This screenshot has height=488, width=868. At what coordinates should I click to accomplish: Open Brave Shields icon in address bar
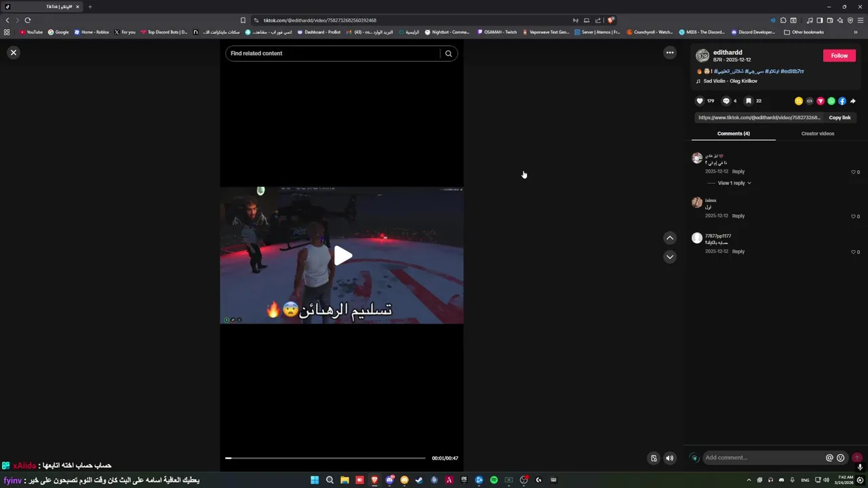611,20
